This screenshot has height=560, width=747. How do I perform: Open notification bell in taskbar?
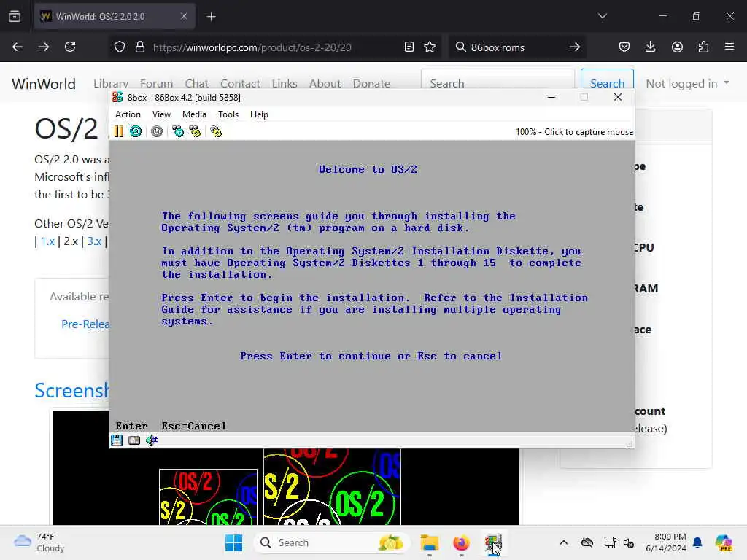click(x=698, y=542)
